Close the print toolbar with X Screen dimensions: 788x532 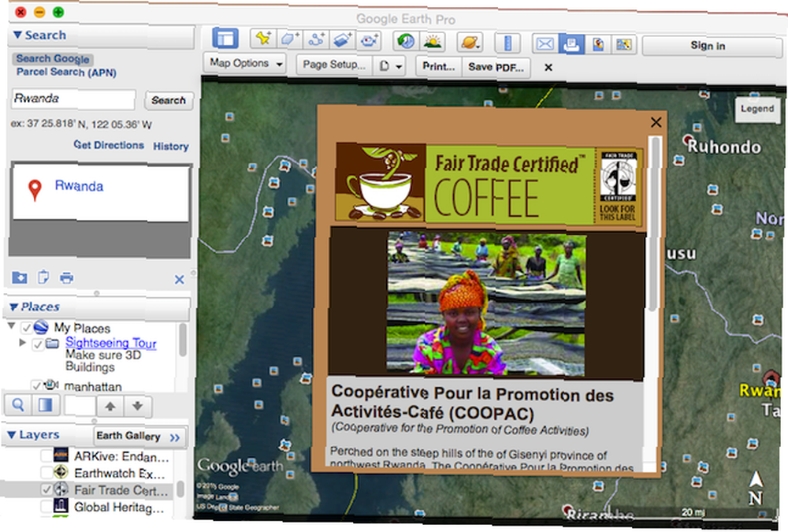click(548, 67)
